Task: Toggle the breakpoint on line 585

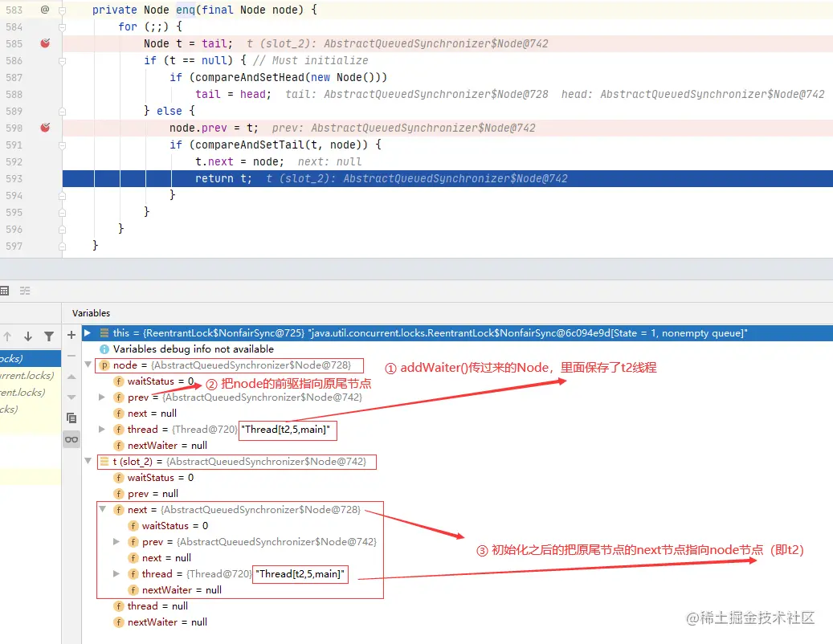Action: click(45, 43)
